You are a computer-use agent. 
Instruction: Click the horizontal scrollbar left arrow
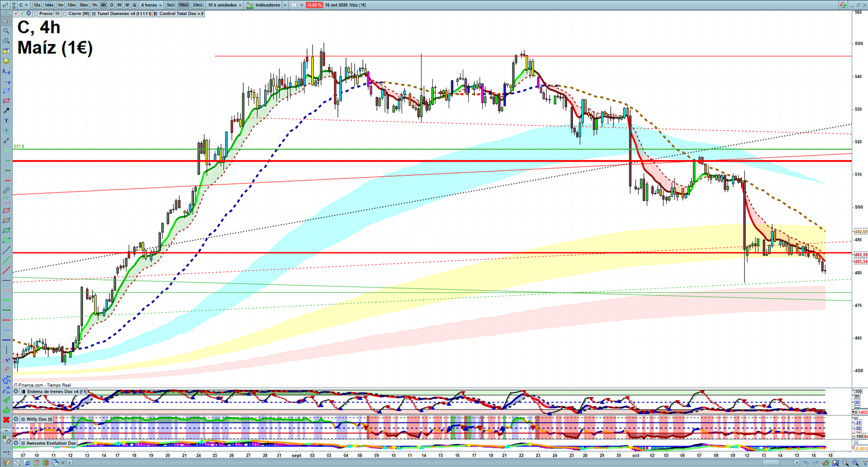click(70, 463)
